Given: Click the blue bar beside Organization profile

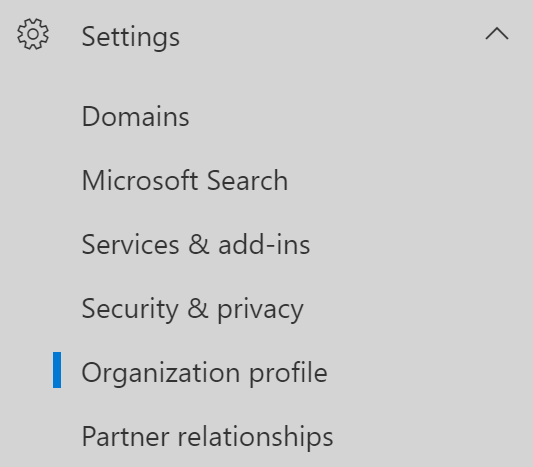Looking at the screenshot, I should pyautogui.click(x=57, y=370).
